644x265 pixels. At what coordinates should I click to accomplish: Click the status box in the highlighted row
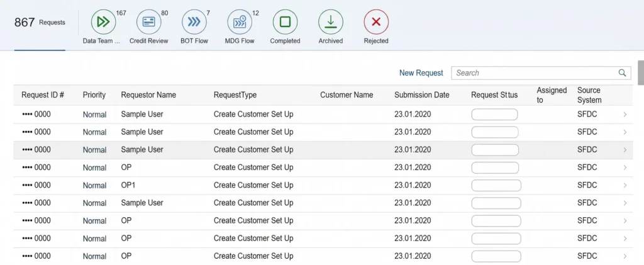point(495,150)
